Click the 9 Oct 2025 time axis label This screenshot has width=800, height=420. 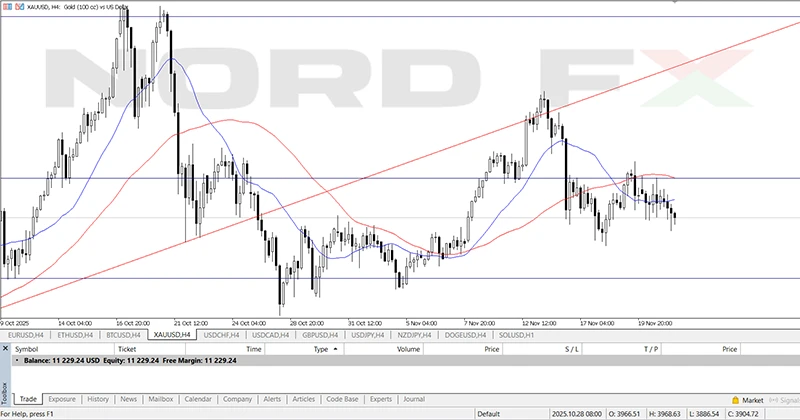(14, 323)
